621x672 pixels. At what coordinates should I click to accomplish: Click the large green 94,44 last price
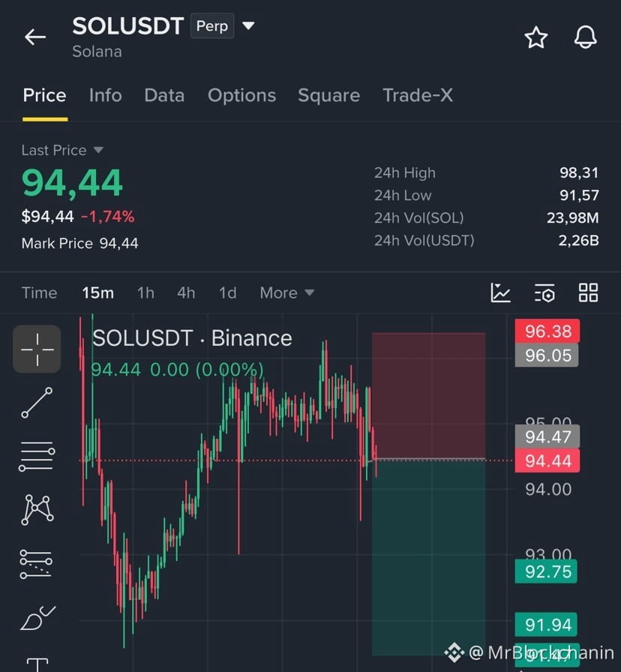73,183
